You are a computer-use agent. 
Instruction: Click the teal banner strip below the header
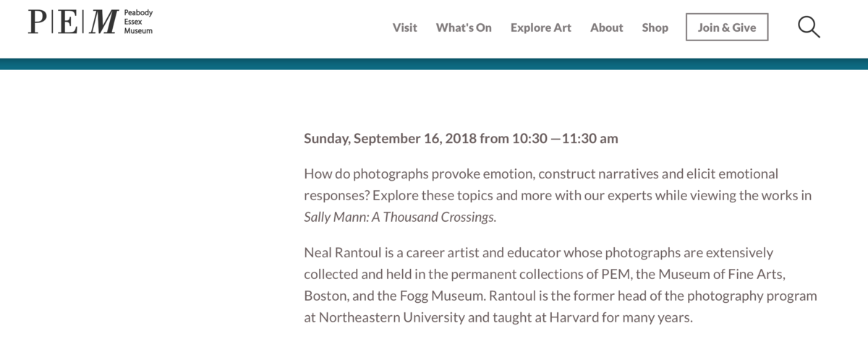point(434,64)
